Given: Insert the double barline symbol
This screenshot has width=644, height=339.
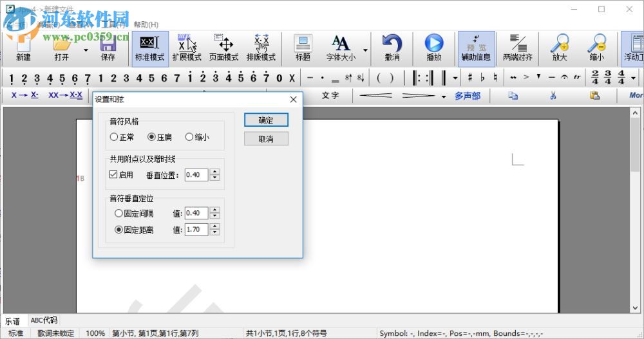Looking at the screenshot, I should point(443,77).
